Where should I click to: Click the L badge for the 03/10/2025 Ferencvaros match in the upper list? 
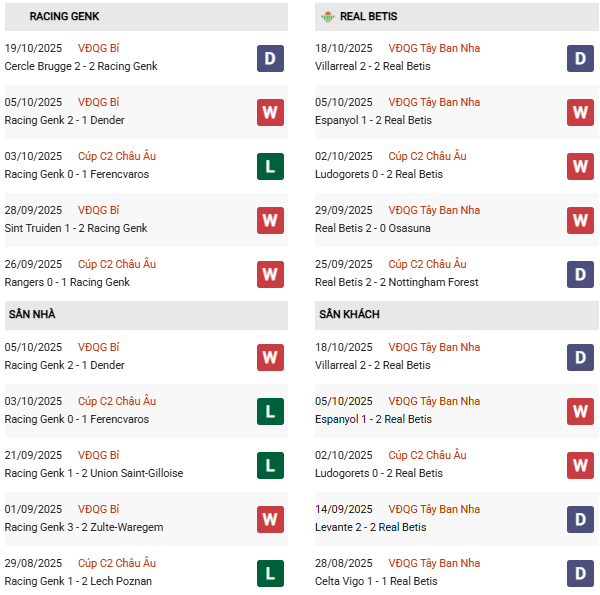point(270,166)
